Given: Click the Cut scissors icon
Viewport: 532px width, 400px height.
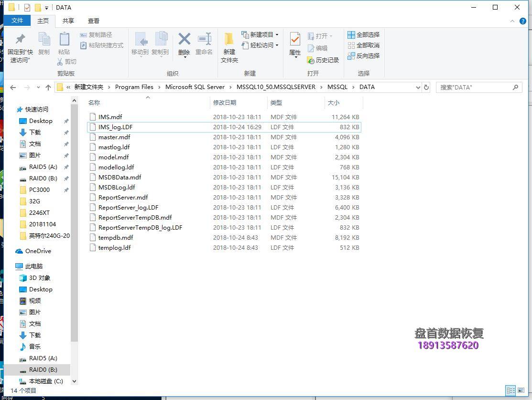Looking at the screenshot, I should click(x=60, y=62).
